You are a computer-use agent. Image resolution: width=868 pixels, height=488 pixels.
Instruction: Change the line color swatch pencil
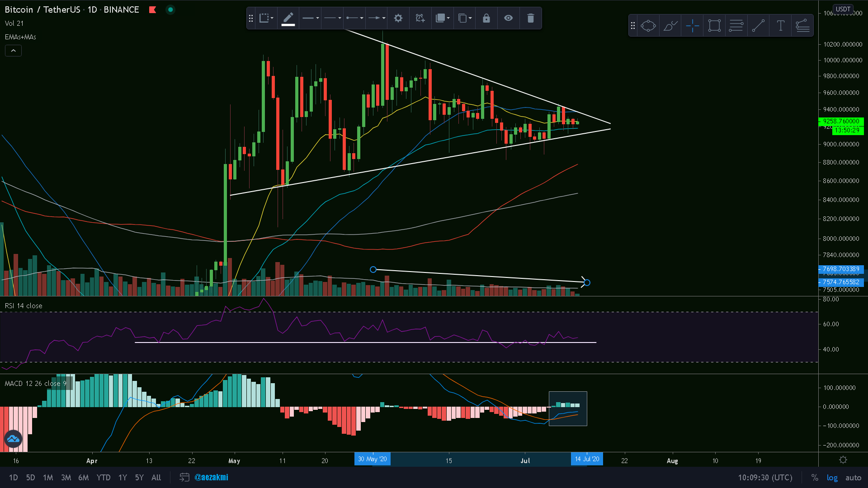click(x=288, y=18)
